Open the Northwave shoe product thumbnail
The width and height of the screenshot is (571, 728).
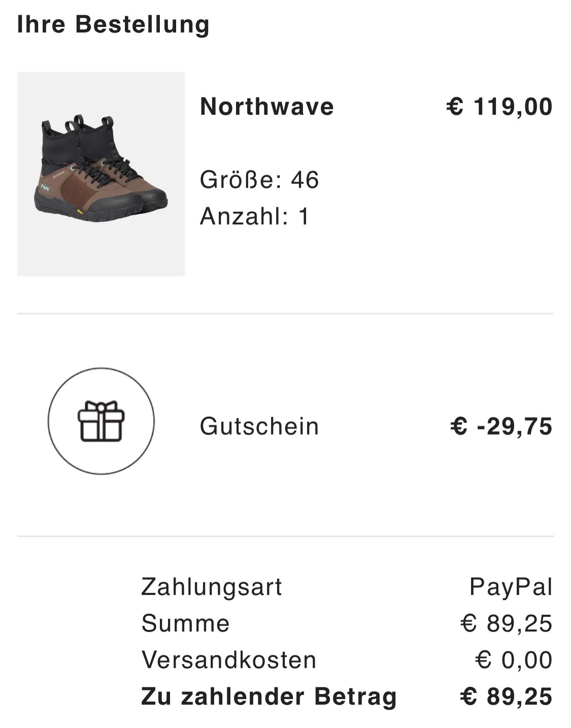coord(100,174)
